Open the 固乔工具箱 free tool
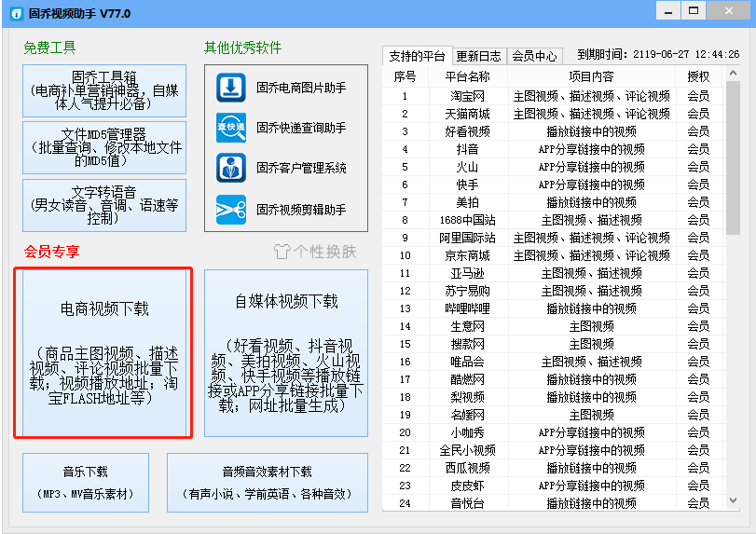756x534 pixels. pyautogui.click(x=104, y=90)
